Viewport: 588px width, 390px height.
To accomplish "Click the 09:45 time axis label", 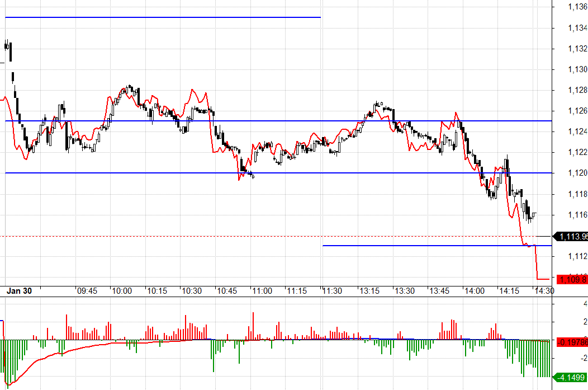I will pyautogui.click(x=87, y=291).
